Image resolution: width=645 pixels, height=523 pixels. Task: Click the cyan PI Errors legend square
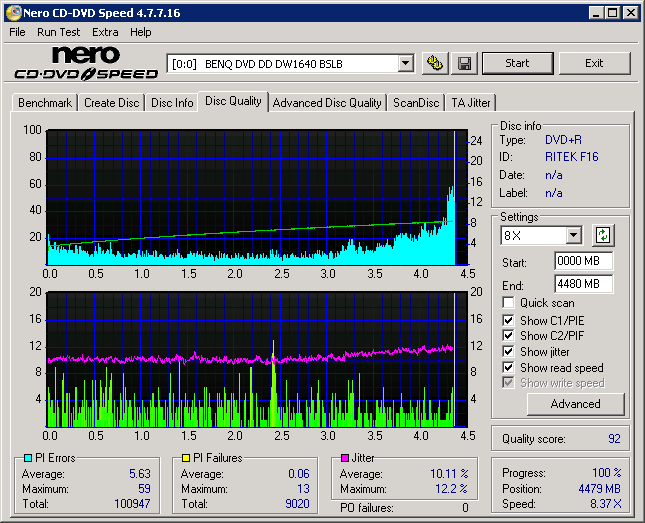[x=27, y=458]
